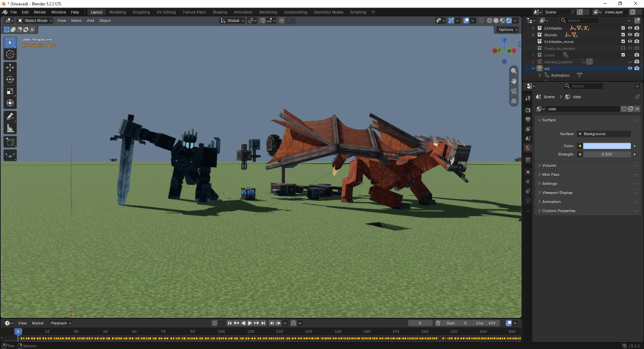
Task: Select the Transform tool
Action: [11, 103]
